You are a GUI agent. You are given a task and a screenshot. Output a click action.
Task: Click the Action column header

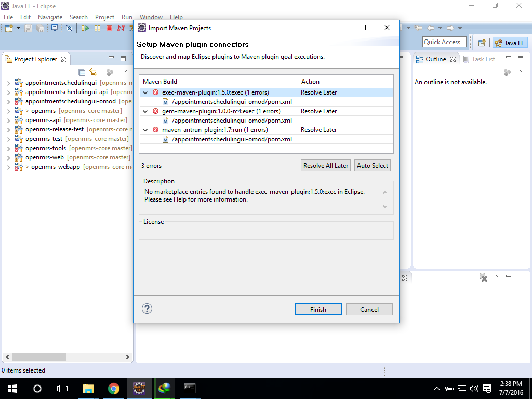[x=340, y=82]
